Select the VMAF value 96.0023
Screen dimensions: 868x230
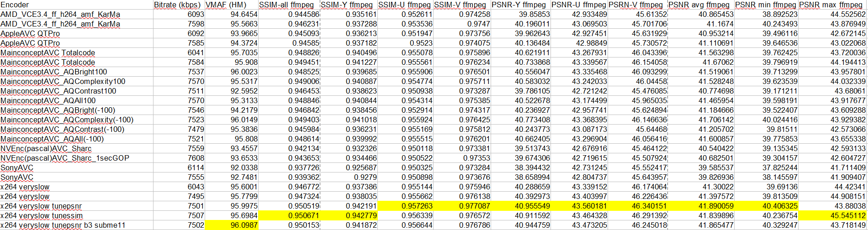(231, 72)
